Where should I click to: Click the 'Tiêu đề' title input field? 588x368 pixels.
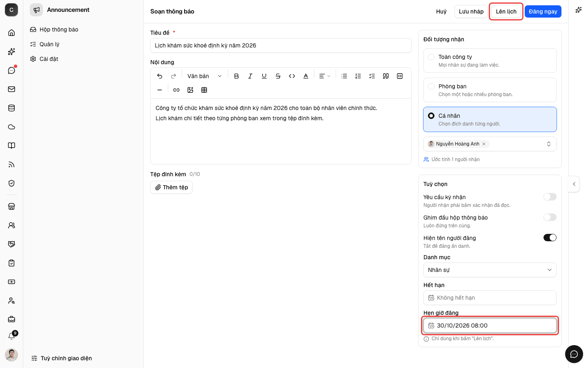[x=281, y=45]
